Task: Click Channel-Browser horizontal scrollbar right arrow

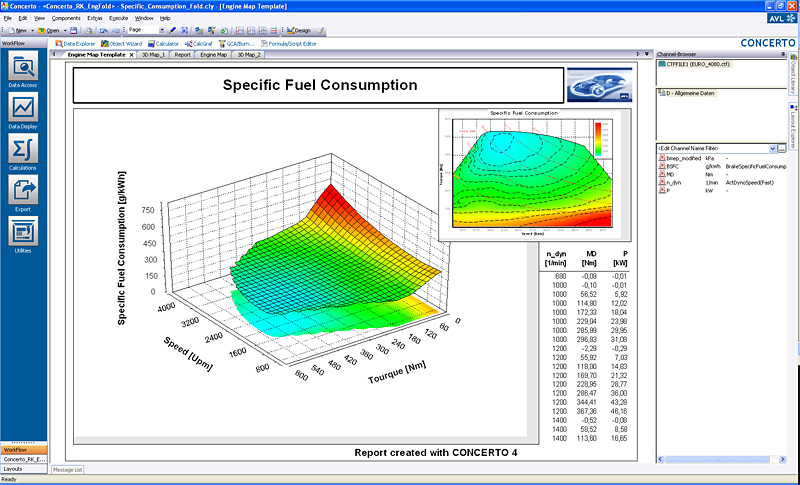Action: [782, 460]
